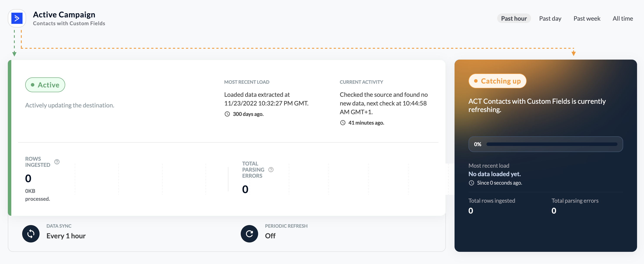The height and width of the screenshot is (264, 644).
Task: Click the Data Sync circular arrows icon
Action: (x=31, y=234)
